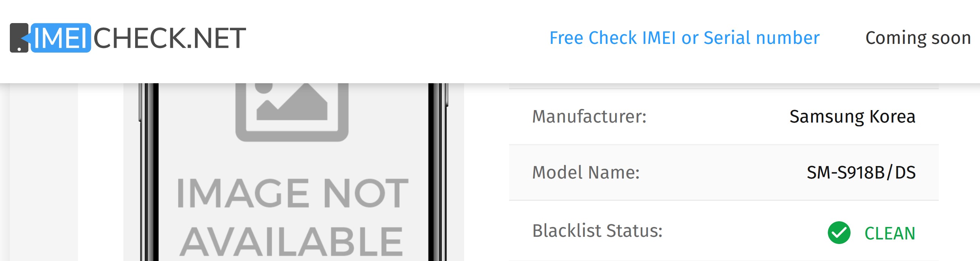
Task: Click the Samsung Korea value
Action: [x=852, y=117]
